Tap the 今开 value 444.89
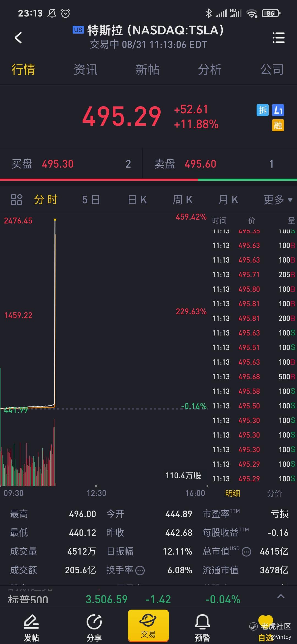The image size is (297, 644). click(x=179, y=514)
